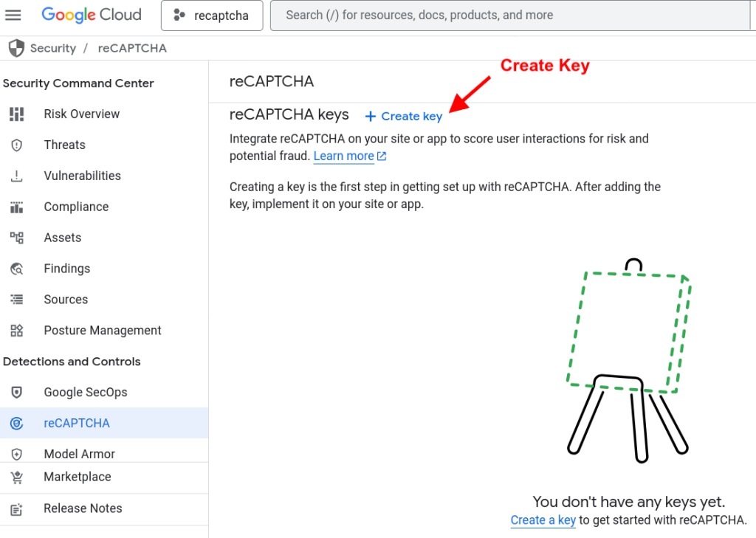Image resolution: width=756 pixels, height=538 pixels.
Task: Open Sources using its list icon
Action: [16, 299]
